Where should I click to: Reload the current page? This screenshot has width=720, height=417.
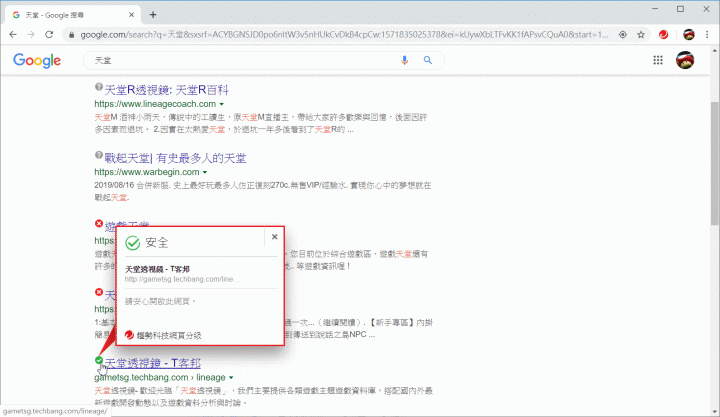(49, 34)
